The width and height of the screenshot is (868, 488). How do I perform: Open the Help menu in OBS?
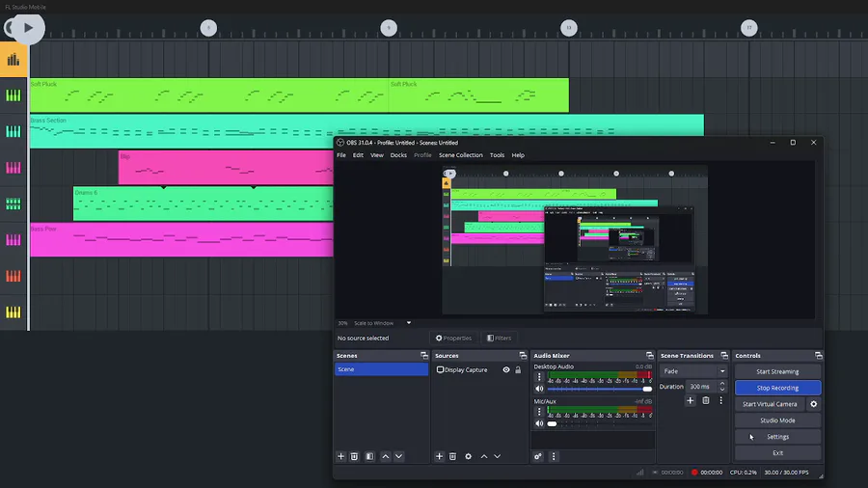click(x=518, y=155)
